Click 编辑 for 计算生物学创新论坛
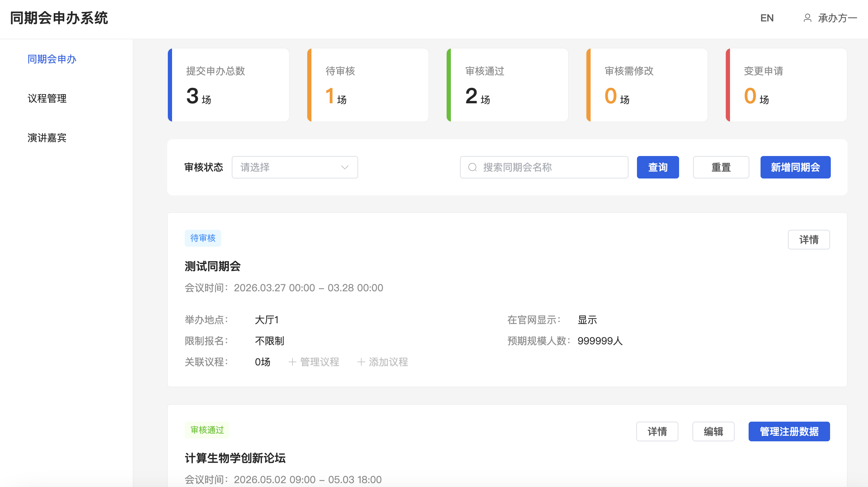This screenshot has width=868, height=487. pos(713,431)
